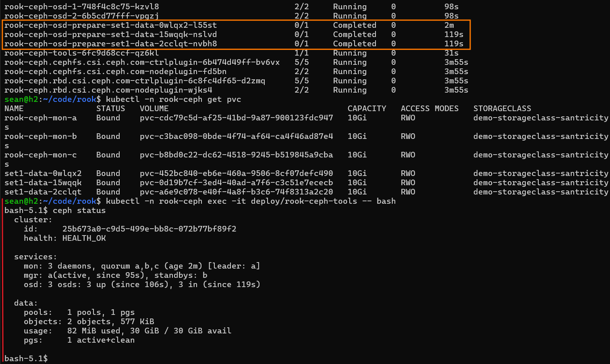Click the ACCESS MODES column header

click(x=430, y=108)
